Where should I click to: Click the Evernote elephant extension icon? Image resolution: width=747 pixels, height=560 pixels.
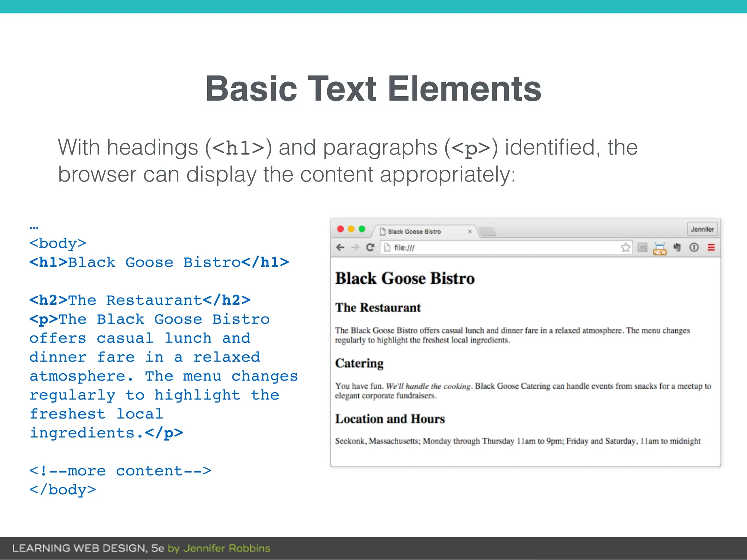click(677, 248)
